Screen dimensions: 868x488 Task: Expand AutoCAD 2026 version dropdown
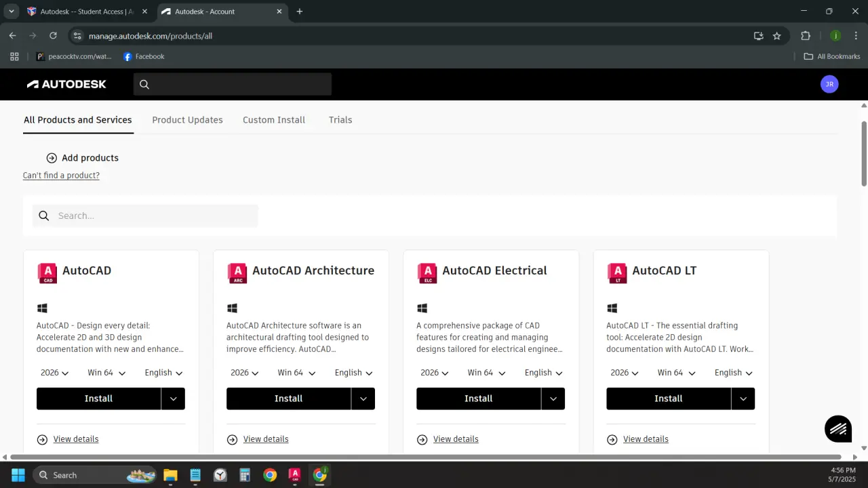[55, 373]
